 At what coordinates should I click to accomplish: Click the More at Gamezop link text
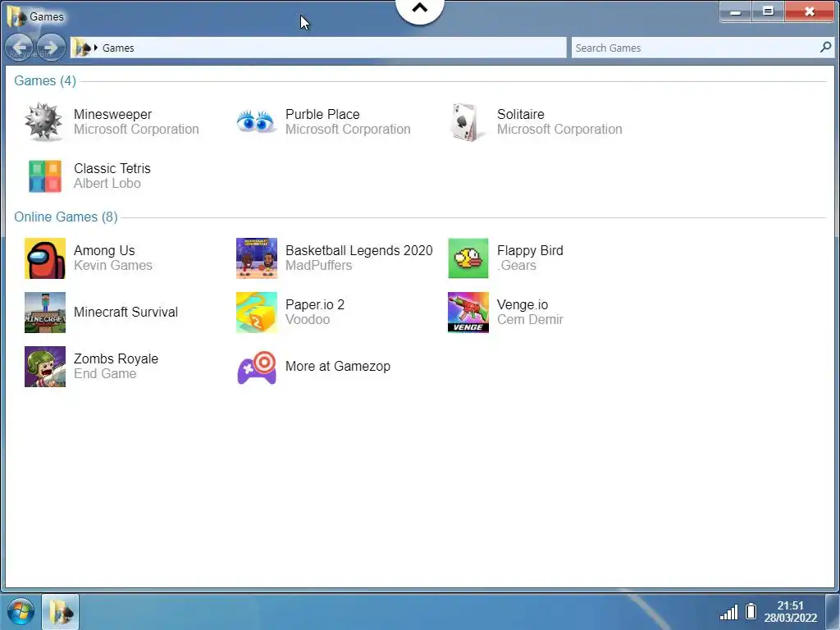coord(338,367)
